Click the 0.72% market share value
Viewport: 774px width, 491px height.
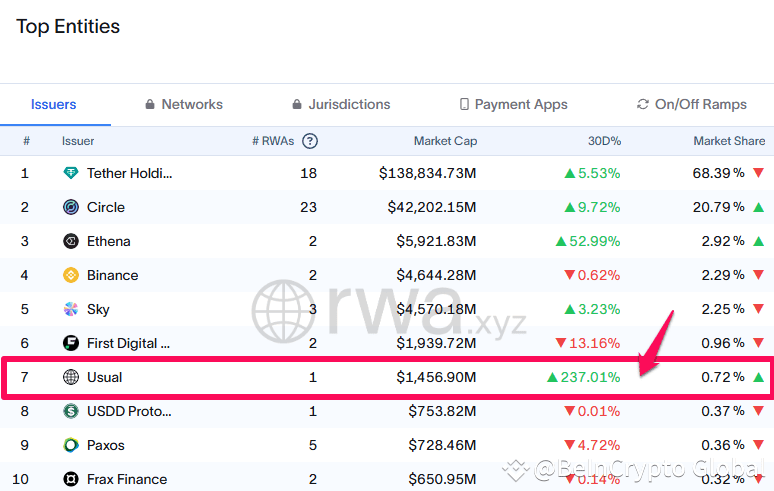coord(723,378)
